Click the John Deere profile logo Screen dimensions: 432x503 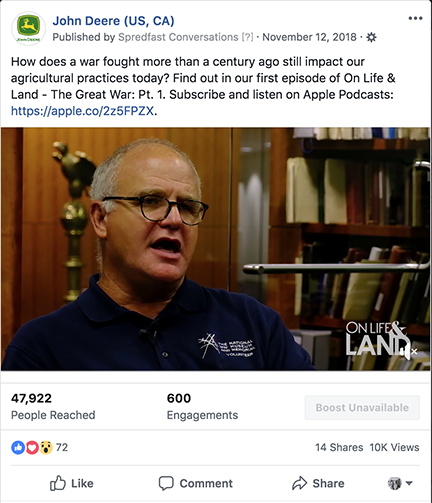[x=28, y=28]
